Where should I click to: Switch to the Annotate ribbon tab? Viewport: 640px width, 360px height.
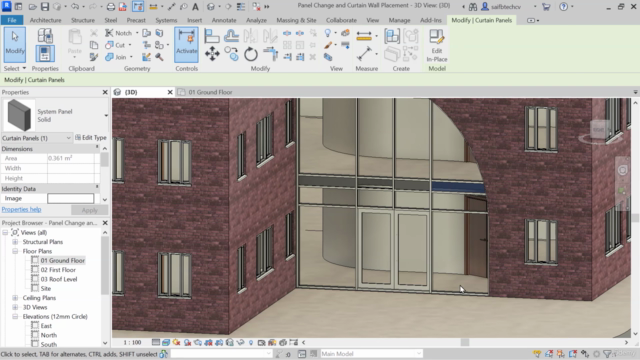point(224,20)
